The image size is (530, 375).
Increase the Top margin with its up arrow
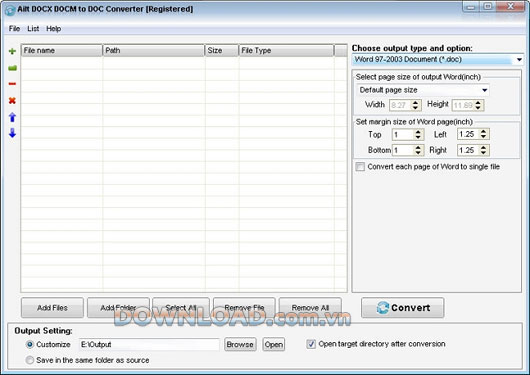click(418, 132)
